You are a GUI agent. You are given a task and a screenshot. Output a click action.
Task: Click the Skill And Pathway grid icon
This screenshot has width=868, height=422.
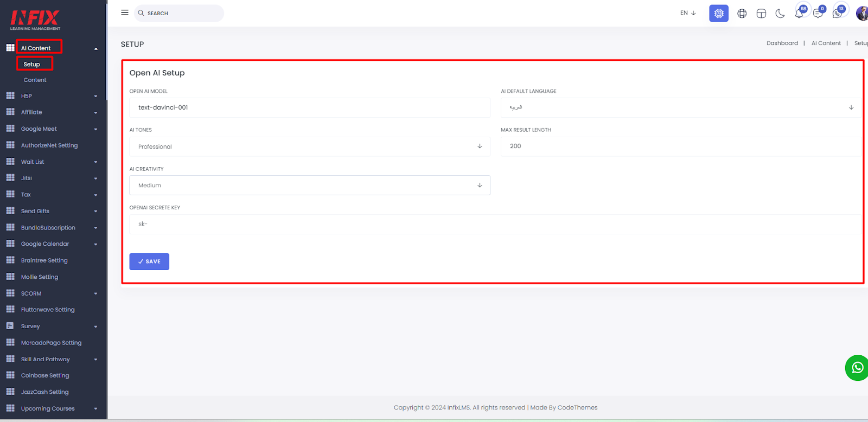pos(10,359)
